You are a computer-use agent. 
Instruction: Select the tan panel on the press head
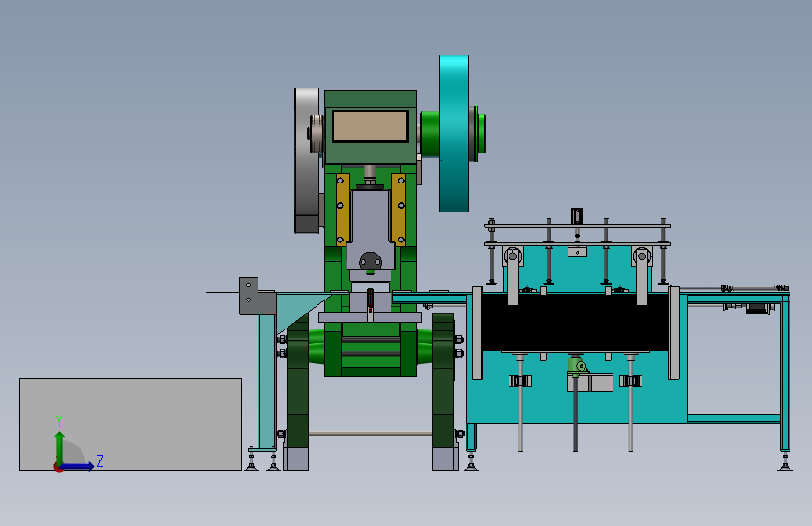[370, 126]
